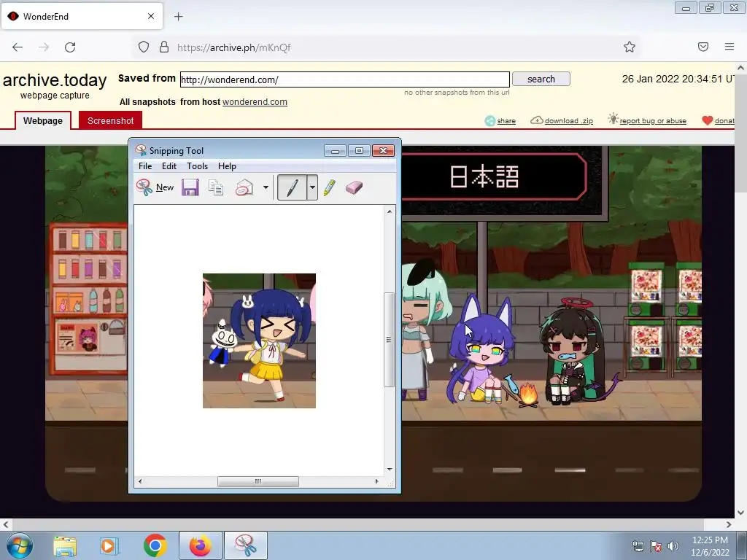Bookmark this page with the star
The height and width of the screenshot is (560, 747).
(x=630, y=47)
